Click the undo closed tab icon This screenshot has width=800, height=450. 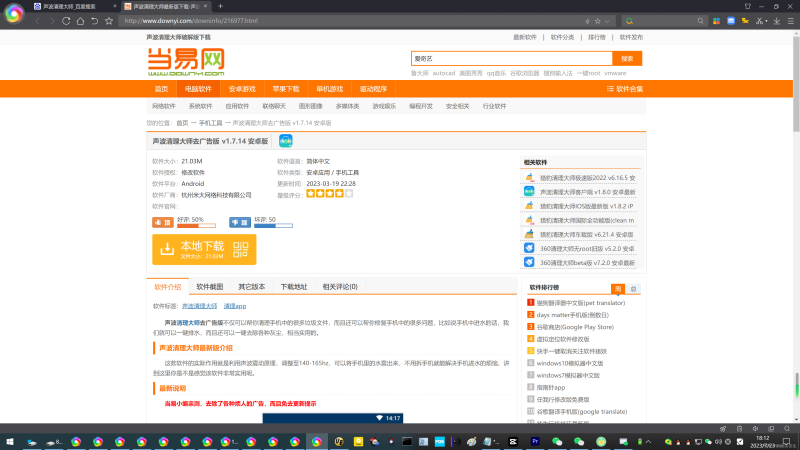pyautogui.click(x=94, y=21)
